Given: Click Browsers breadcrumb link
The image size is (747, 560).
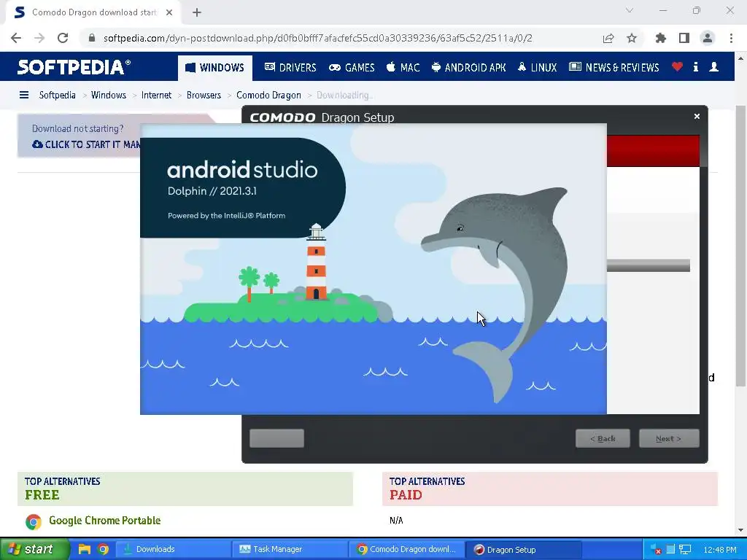Looking at the screenshot, I should coord(204,96).
